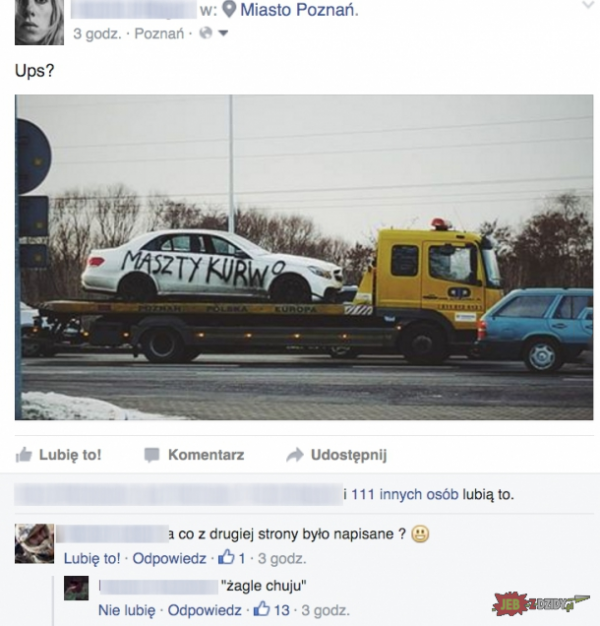Viewport: 600px width, 626px height.
Task: Open the post options chevron at top right
Action: [x=588, y=5]
